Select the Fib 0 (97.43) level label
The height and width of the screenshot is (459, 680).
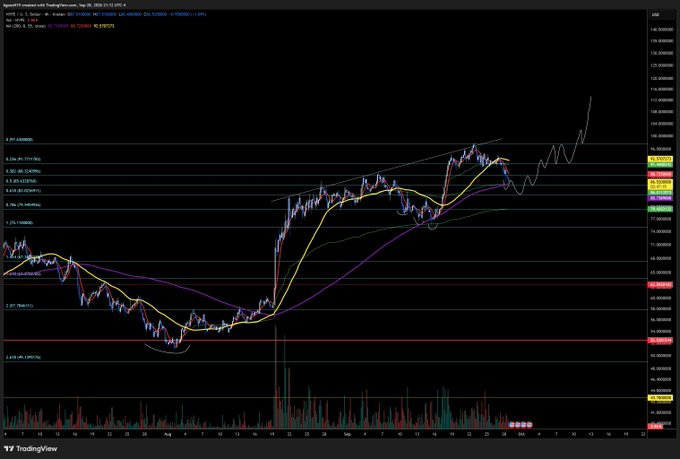point(19,140)
